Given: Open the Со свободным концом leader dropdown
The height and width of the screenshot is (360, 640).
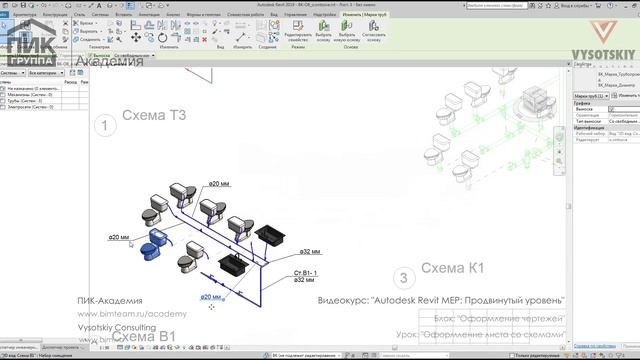Looking at the screenshot, I should click(x=134, y=55).
